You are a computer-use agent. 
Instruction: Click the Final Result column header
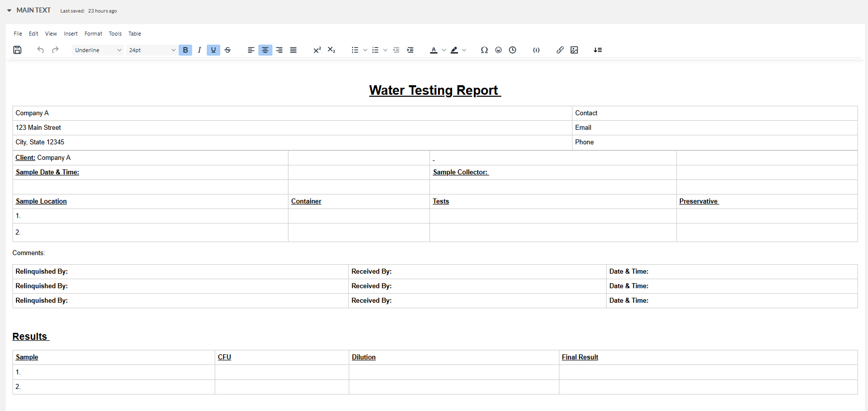[x=580, y=357]
